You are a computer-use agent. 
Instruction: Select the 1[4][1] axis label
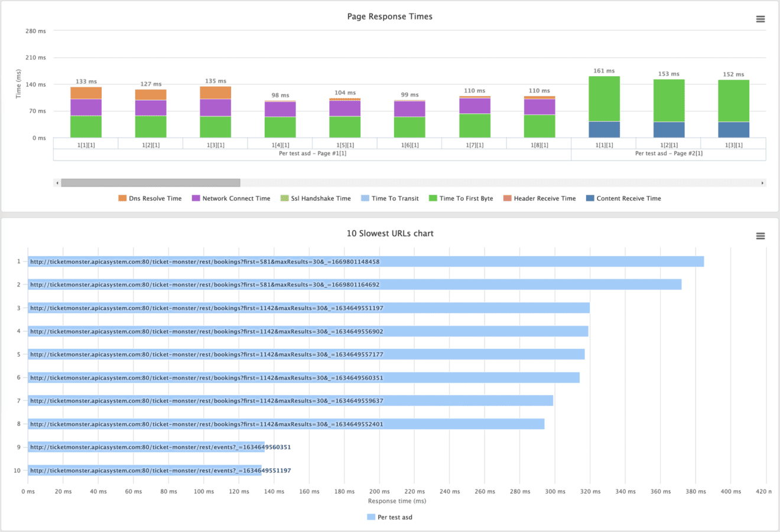[x=280, y=143]
